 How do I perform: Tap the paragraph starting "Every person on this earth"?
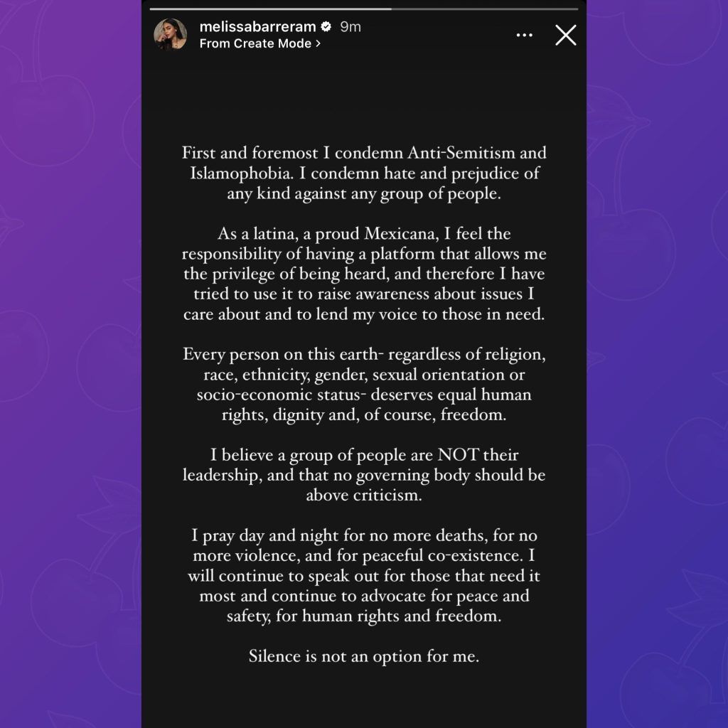click(364, 385)
